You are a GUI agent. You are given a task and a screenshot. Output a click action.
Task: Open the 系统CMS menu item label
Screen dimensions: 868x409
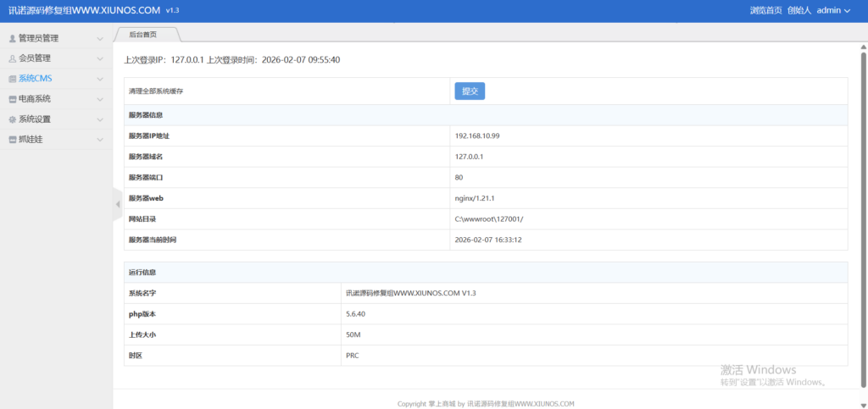point(36,79)
